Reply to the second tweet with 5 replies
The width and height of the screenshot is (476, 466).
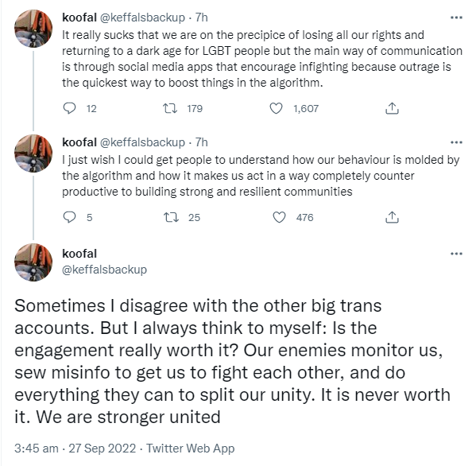69,217
